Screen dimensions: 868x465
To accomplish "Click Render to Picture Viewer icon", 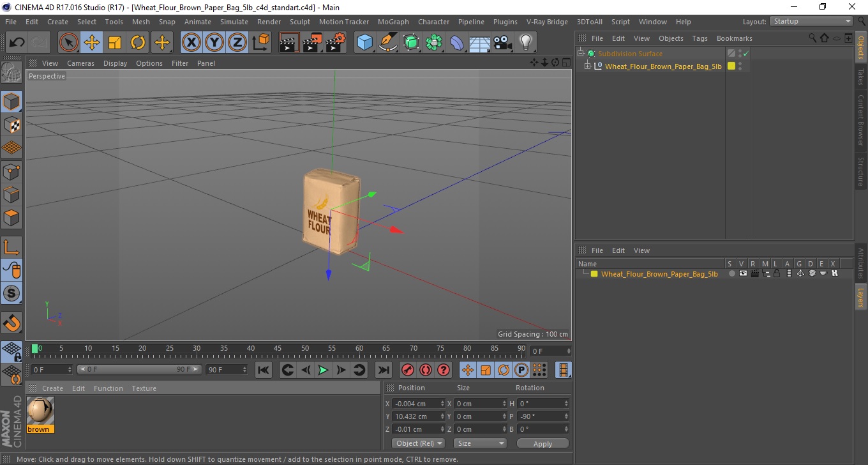I will (312, 43).
